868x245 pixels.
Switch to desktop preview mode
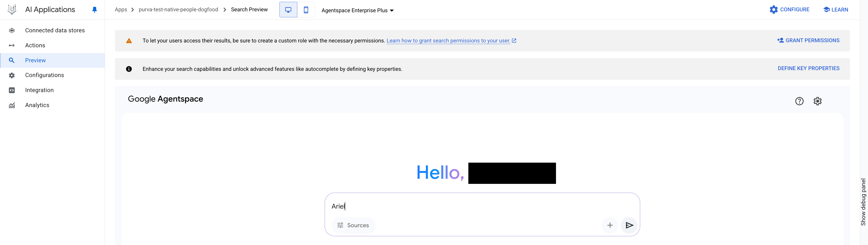(x=288, y=10)
